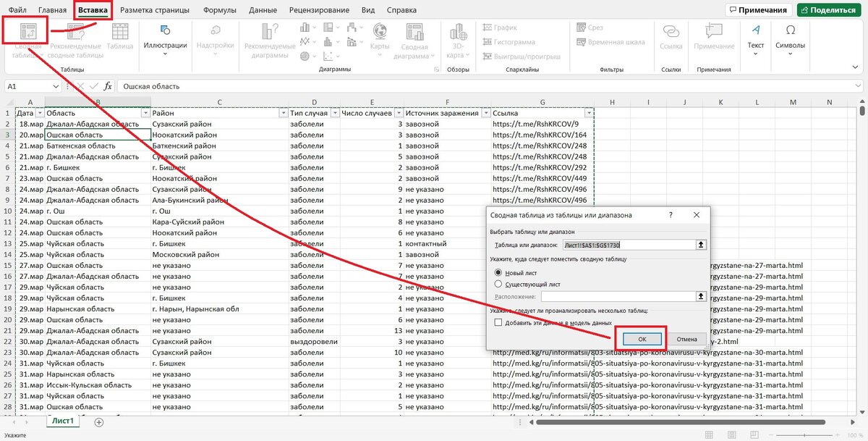Screen dimensions: 868x441
Task: Select column header H
Action: 612,102
